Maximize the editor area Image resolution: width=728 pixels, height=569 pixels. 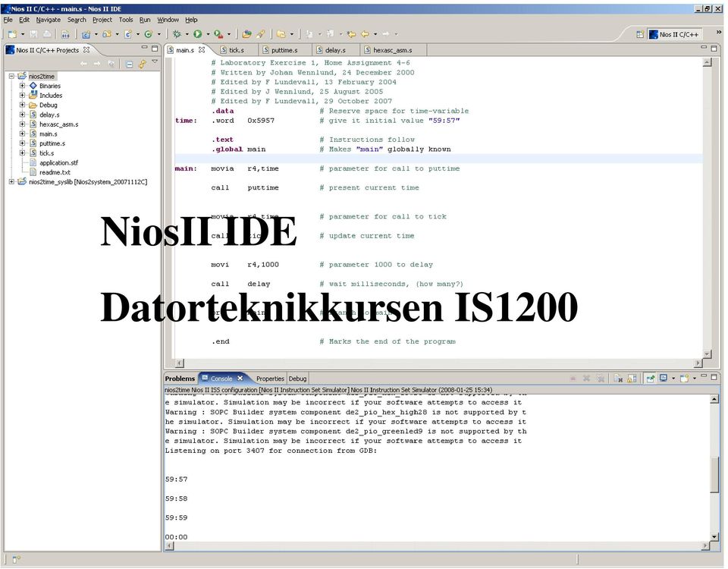click(714, 48)
